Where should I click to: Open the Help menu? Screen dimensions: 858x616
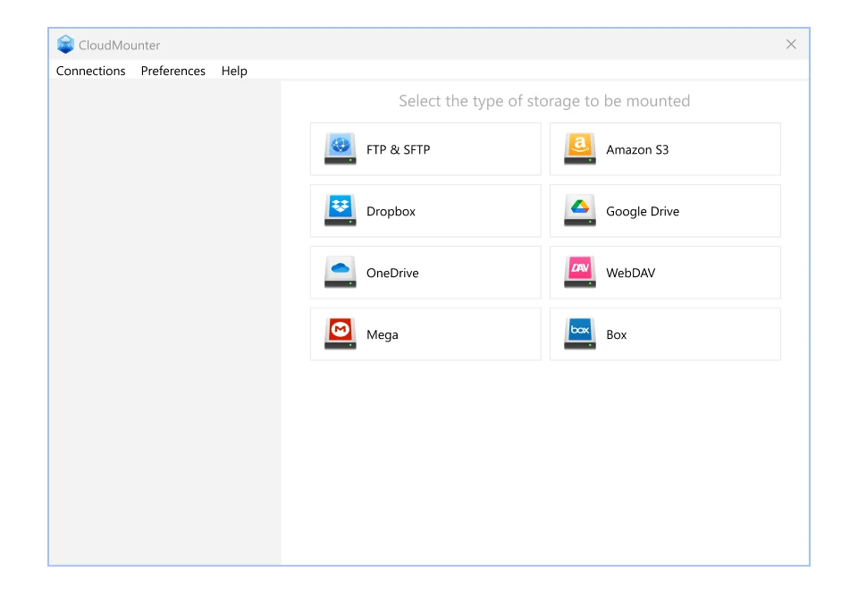[x=234, y=71]
